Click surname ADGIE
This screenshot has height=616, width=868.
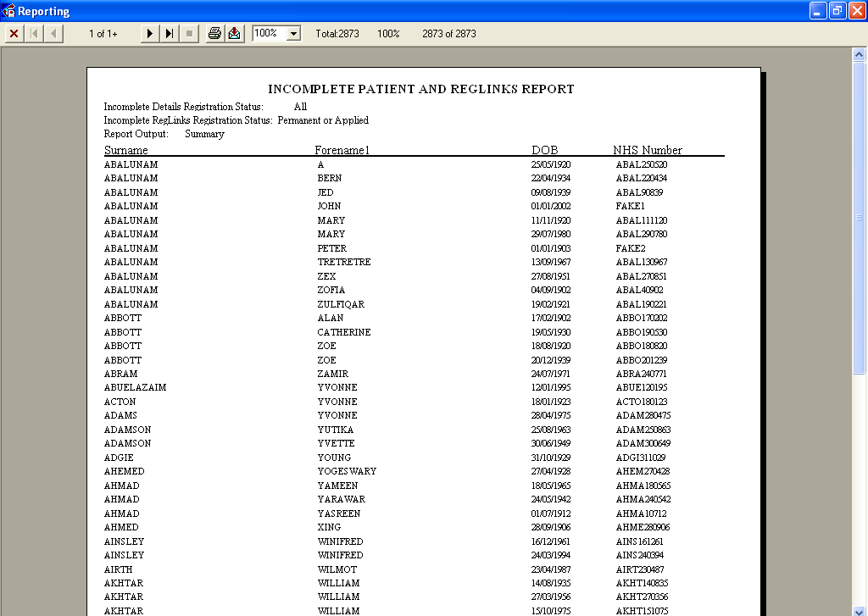pyautogui.click(x=119, y=458)
